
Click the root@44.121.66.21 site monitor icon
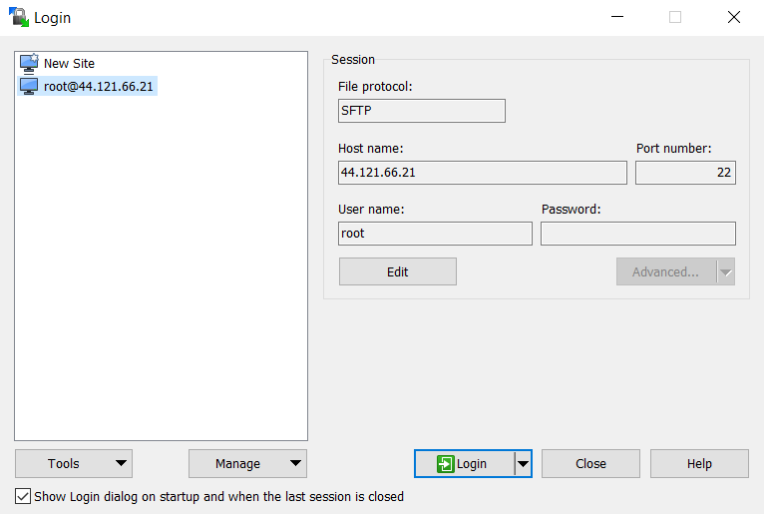pyautogui.click(x=29, y=86)
